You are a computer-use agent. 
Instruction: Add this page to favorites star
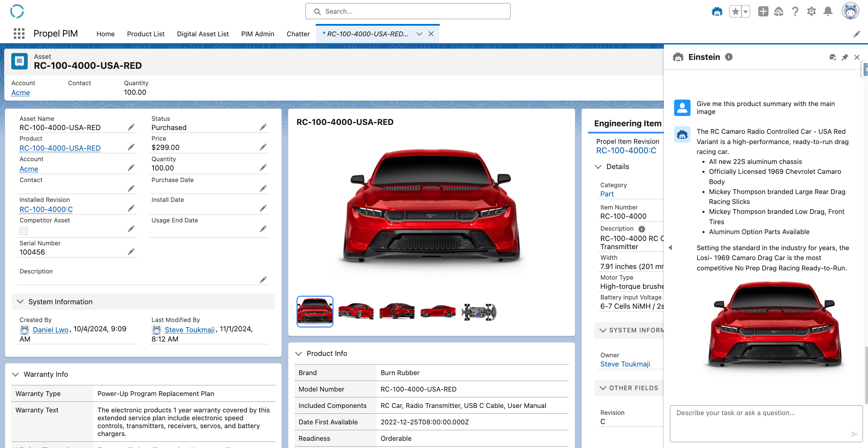click(x=735, y=12)
